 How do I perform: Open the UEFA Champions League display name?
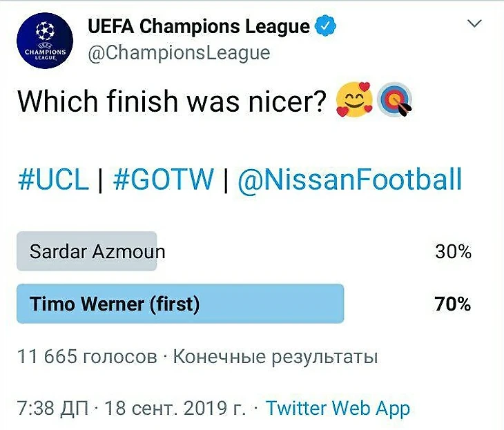tap(199, 27)
